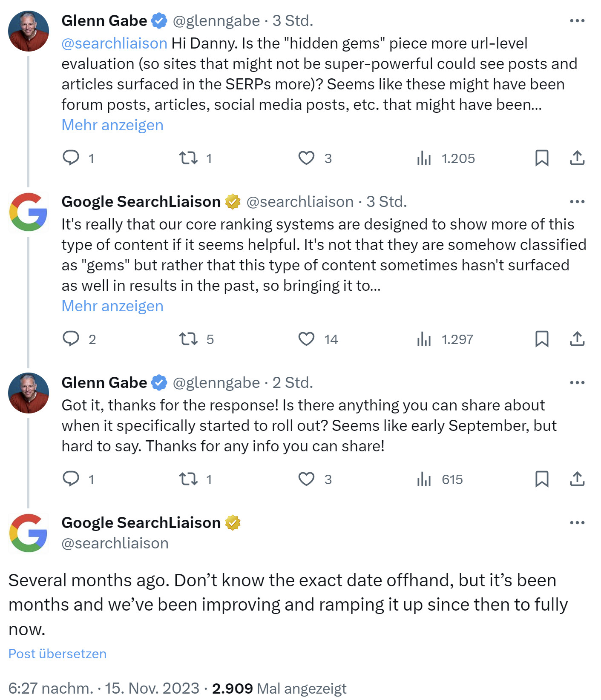Open the more options menu on the top tweet

coord(578,20)
